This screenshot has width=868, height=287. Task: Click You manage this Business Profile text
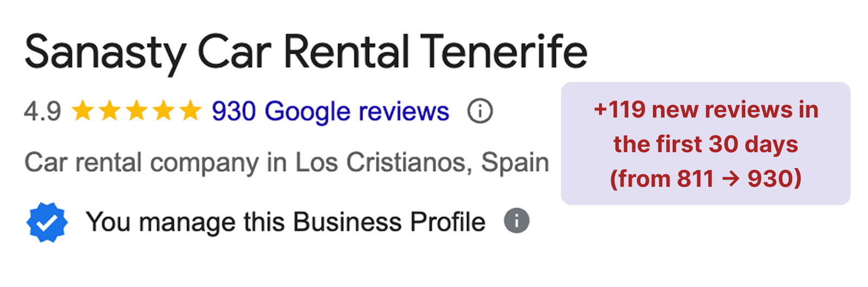pyautogui.click(x=285, y=222)
